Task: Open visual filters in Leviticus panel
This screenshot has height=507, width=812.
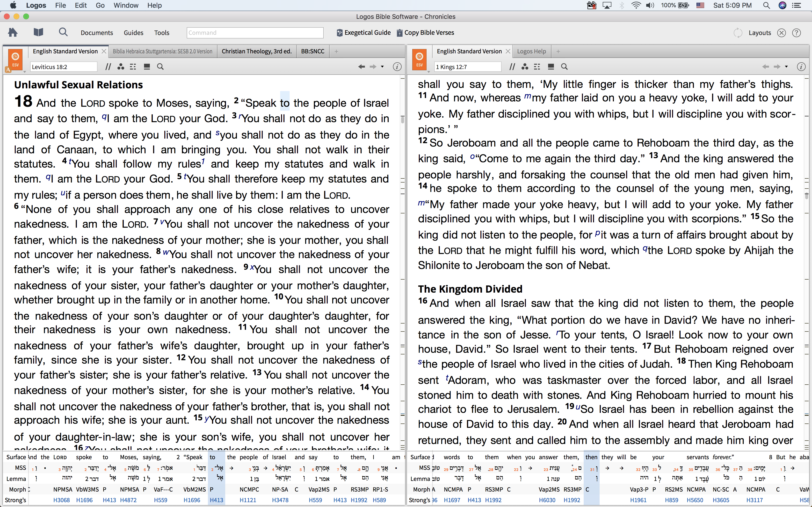Action: [121, 67]
